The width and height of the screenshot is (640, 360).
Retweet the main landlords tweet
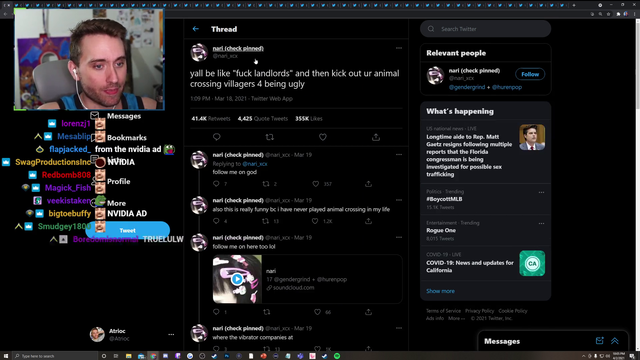(270, 137)
